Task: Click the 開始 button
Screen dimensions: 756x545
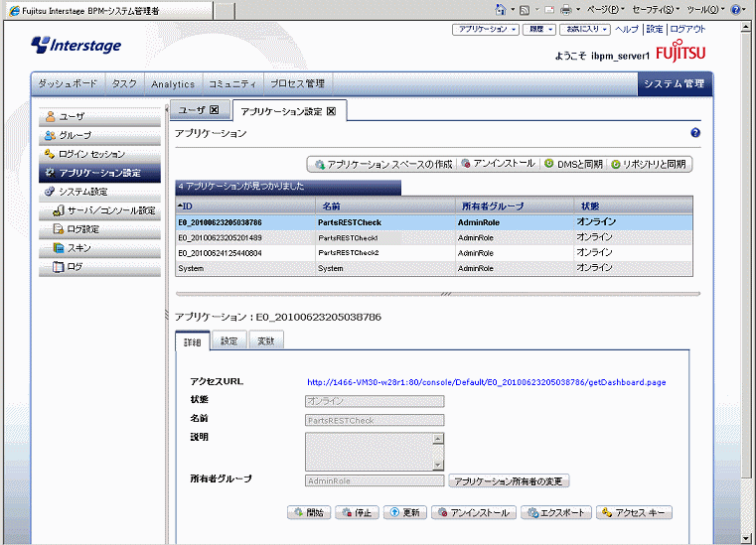Action: (x=309, y=512)
